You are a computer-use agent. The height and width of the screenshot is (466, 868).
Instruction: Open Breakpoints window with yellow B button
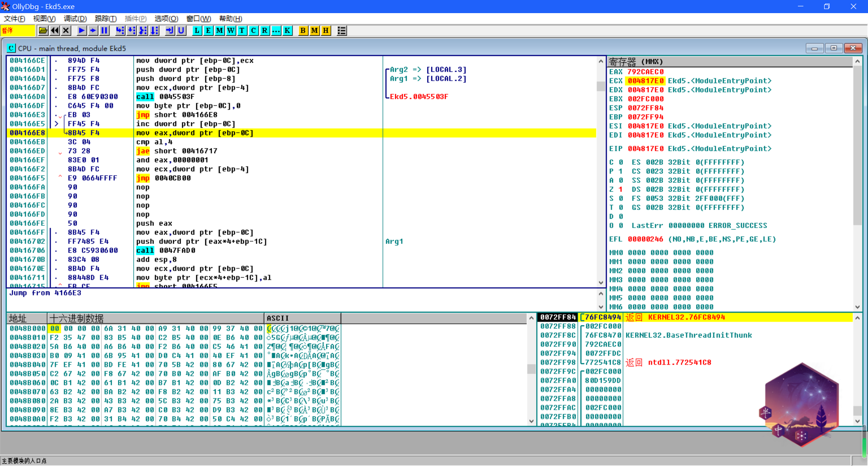(x=303, y=31)
